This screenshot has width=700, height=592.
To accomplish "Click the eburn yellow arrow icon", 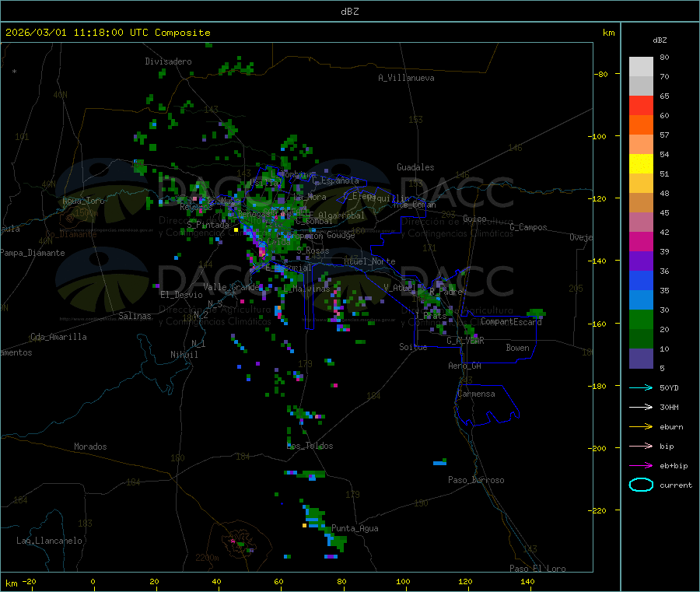I will [641, 426].
